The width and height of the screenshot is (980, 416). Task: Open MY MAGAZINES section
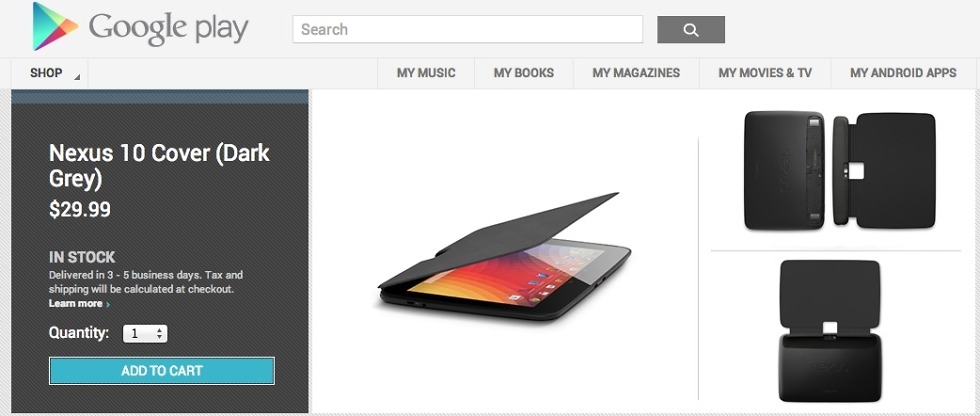(636, 73)
